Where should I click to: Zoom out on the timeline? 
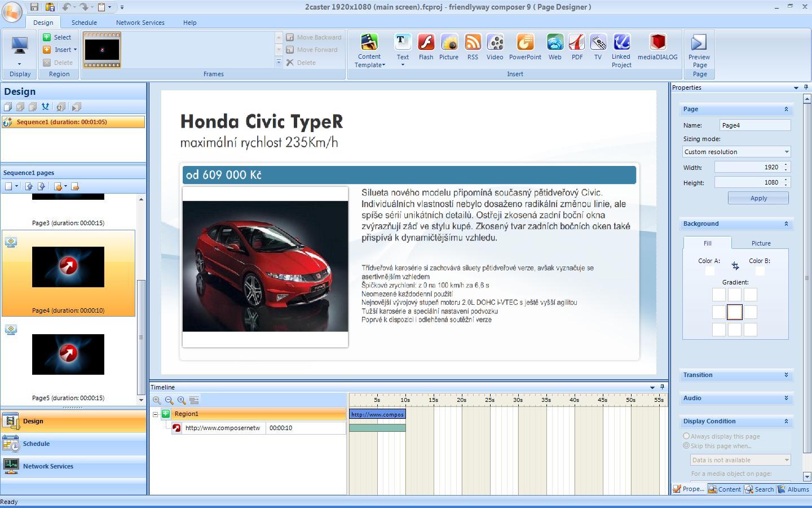click(169, 400)
